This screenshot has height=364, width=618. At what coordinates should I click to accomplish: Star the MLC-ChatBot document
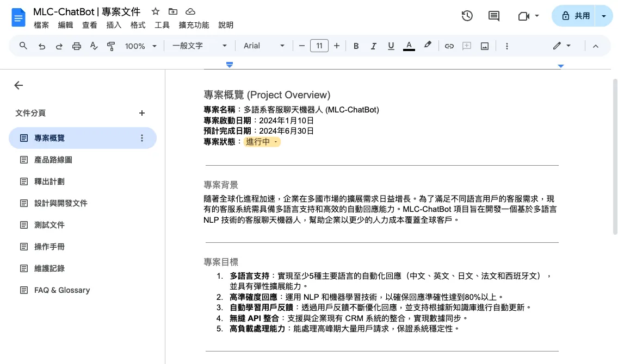(x=155, y=11)
